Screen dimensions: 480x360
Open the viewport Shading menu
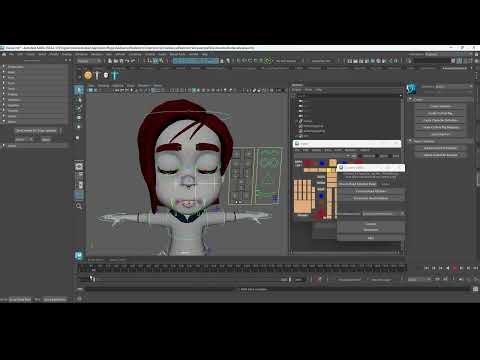(103, 85)
